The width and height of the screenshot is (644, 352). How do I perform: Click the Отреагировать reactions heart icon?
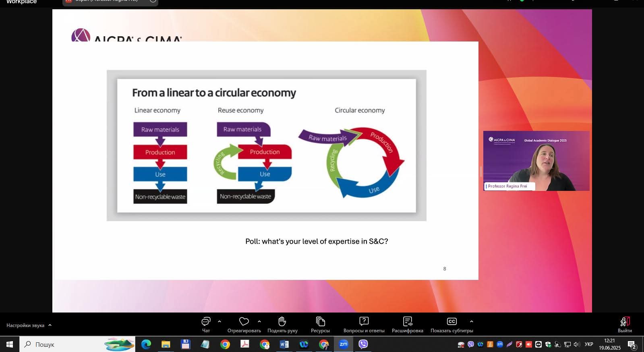coord(244,322)
